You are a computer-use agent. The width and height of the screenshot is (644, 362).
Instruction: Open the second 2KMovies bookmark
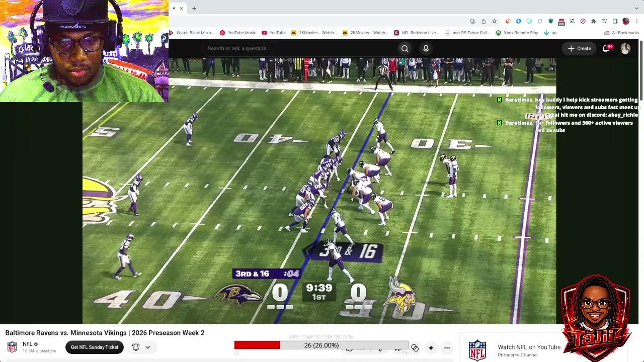(x=365, y=33)
